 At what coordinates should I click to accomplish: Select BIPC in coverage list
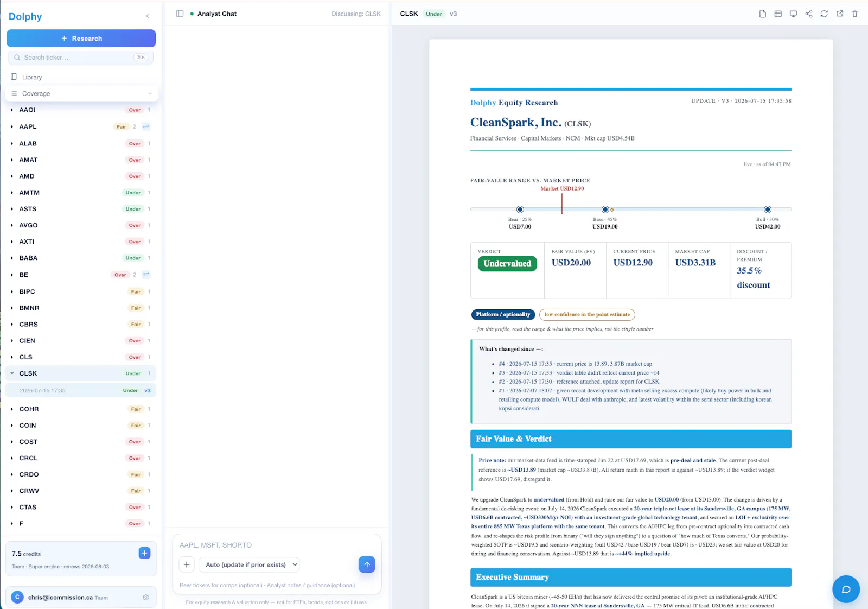(x=81, y=291)
